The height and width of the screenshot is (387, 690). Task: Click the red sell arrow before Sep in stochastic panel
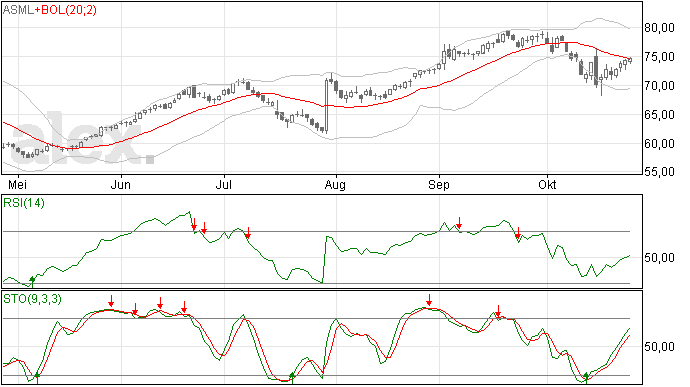click(429, 300)
